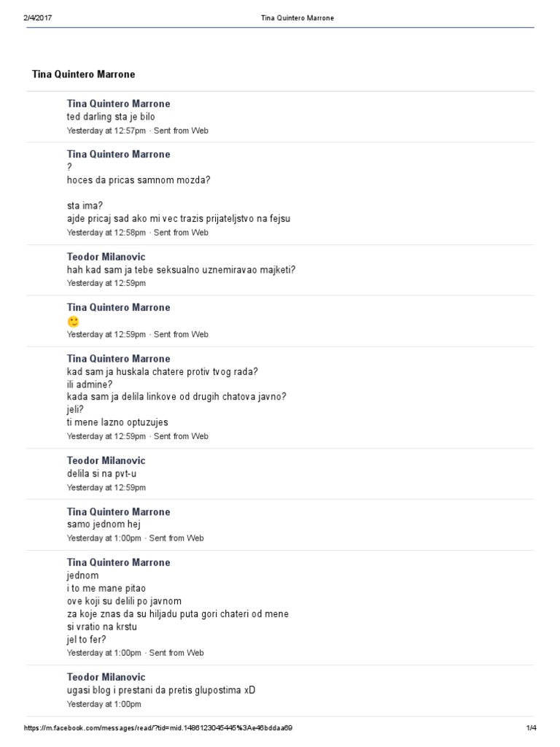Click the 1/4 page indicator

(x=530, y=728)
